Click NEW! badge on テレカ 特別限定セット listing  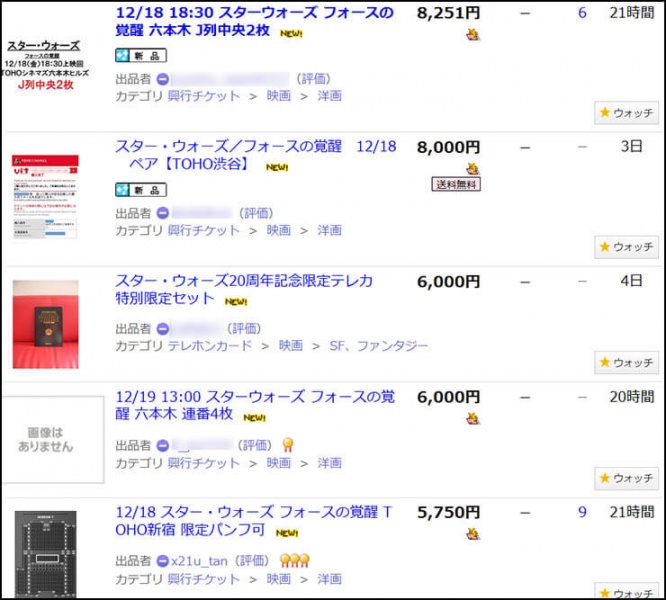236,301
